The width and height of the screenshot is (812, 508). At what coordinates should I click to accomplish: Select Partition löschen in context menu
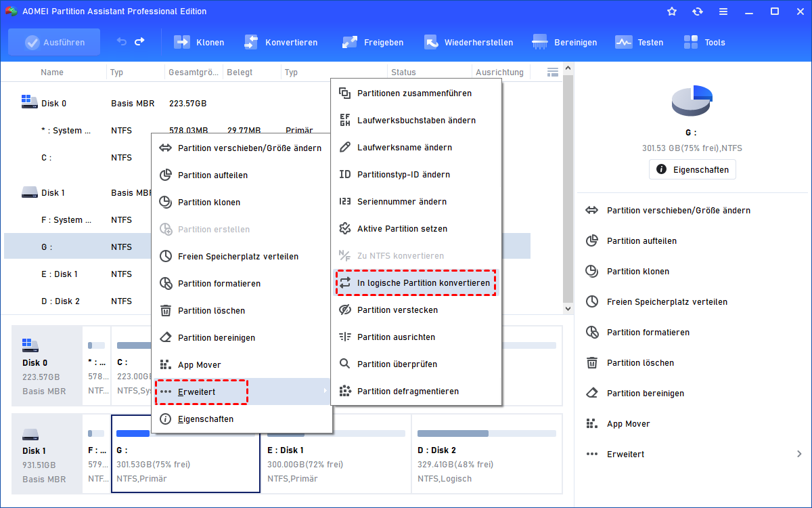tap(242, 310)
